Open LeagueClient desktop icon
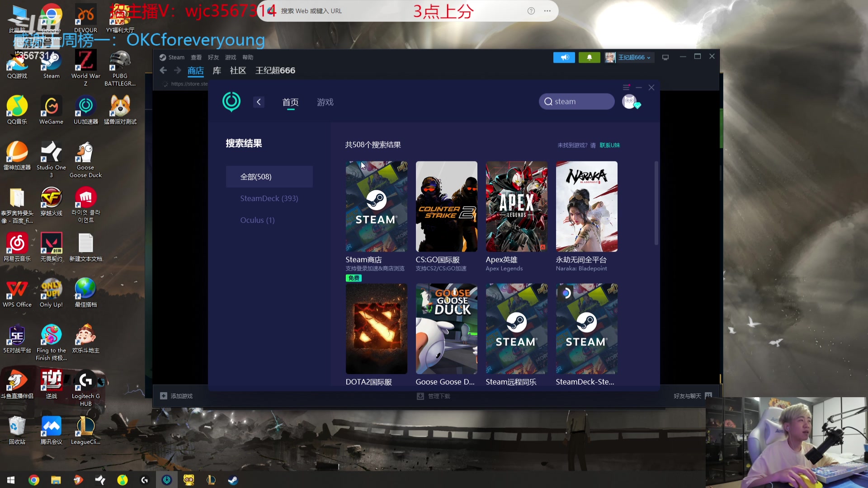This screenshot has width=868, height=488. 85,430
